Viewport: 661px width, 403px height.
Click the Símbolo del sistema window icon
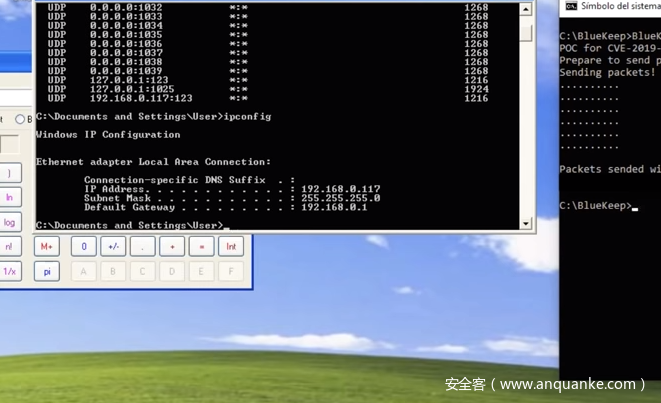(571, 6)
